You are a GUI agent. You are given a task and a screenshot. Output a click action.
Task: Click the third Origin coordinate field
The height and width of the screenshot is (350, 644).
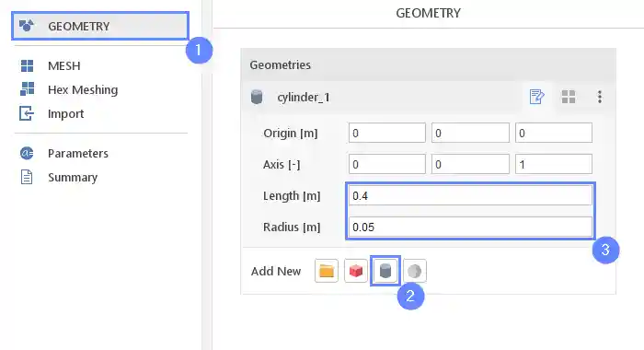(554, 133)
